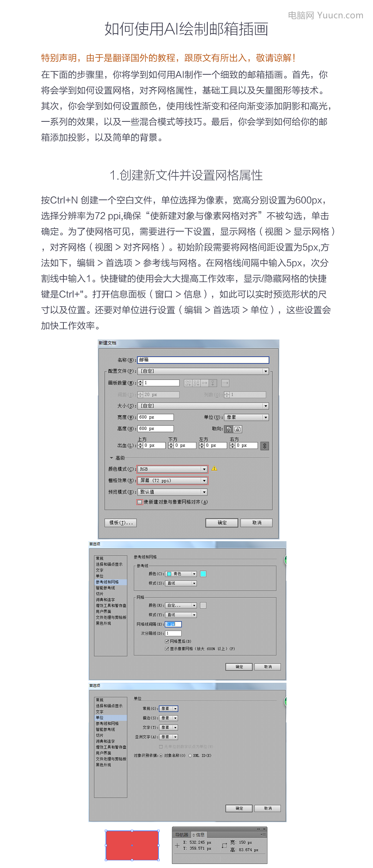This screenshot has height=868, width=373.
Task: Click the 左方 bleed stepper arrows
Action: (202, 446)
